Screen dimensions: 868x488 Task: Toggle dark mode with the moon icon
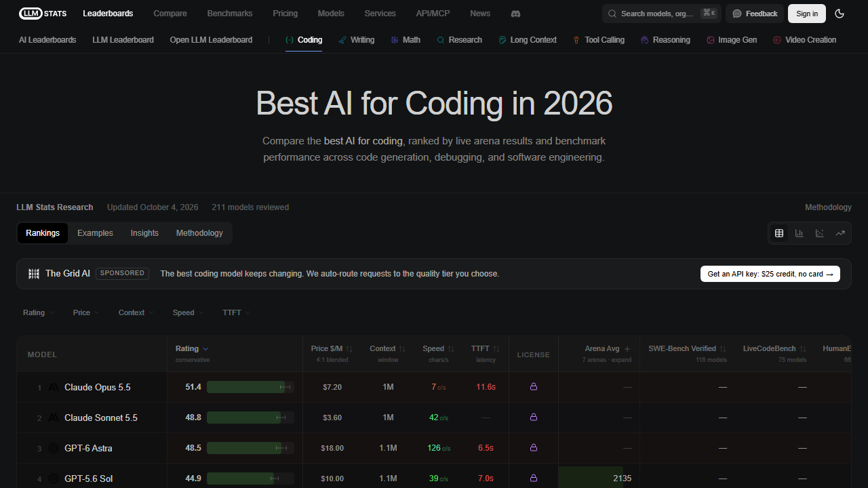pos(840,14)
